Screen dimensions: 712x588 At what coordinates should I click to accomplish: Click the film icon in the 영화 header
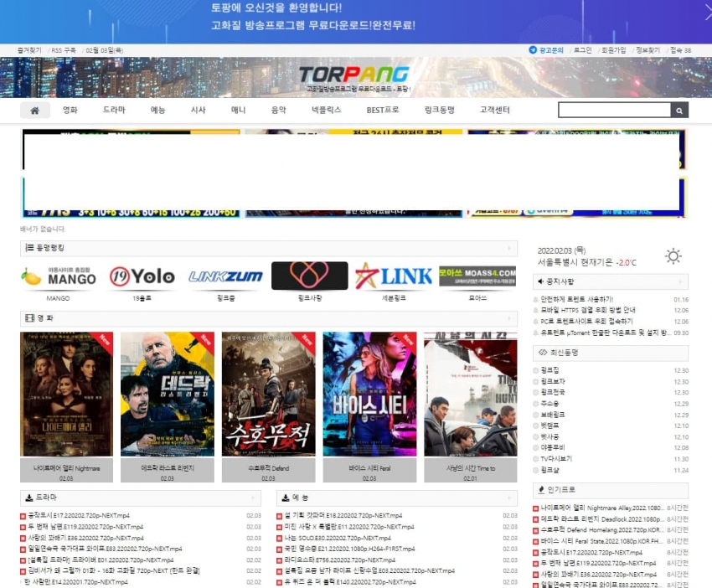[x=30, y=317]
